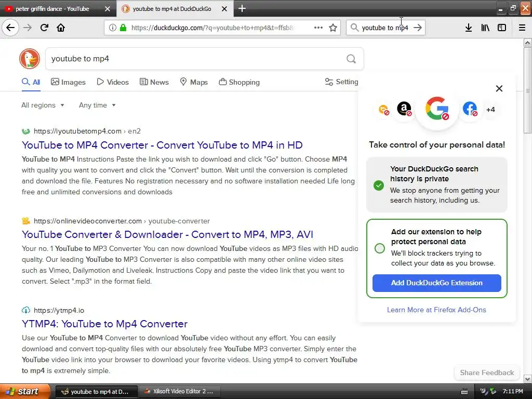Click the blocked Google tracker icon
The height and width of the screenshot is (399, 532).
click(x=437, y=109)
